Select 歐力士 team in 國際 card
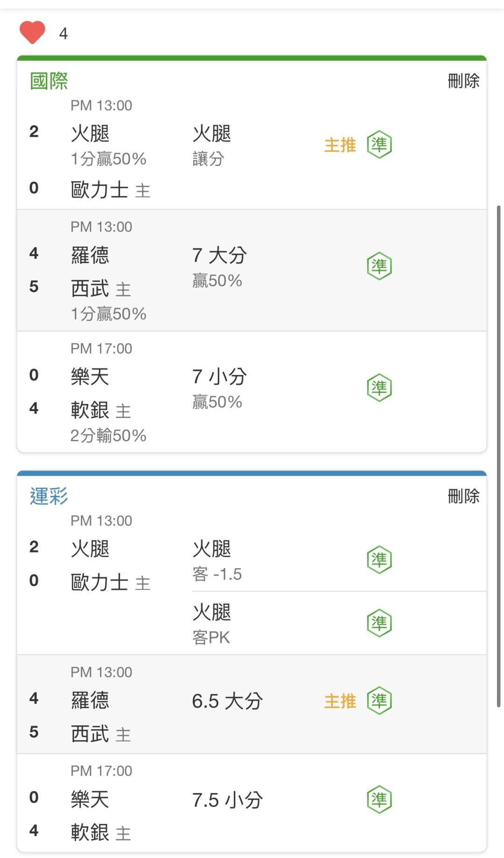This screenshot has width=504, height=858. 99,190
